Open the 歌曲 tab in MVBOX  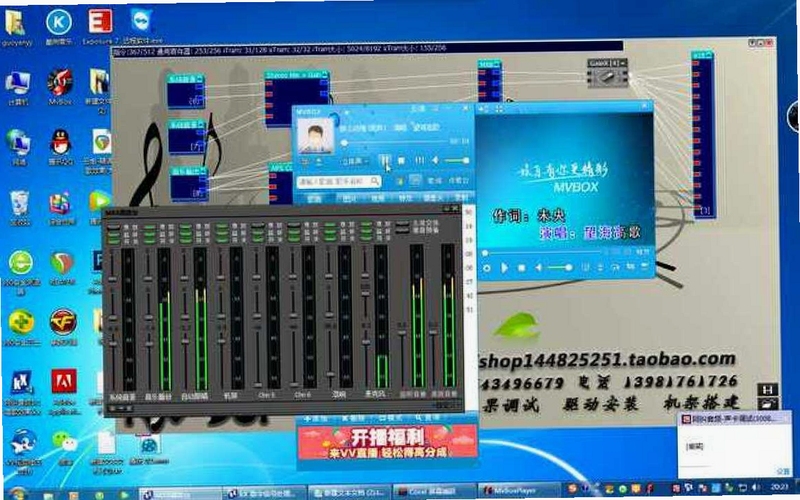pyautogui.click(x=314, y=198)
